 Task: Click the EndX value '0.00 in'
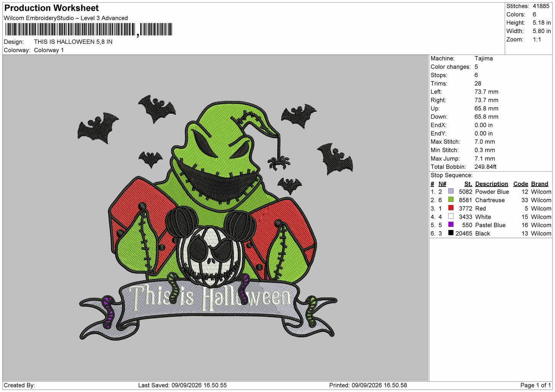click(484, 125)
